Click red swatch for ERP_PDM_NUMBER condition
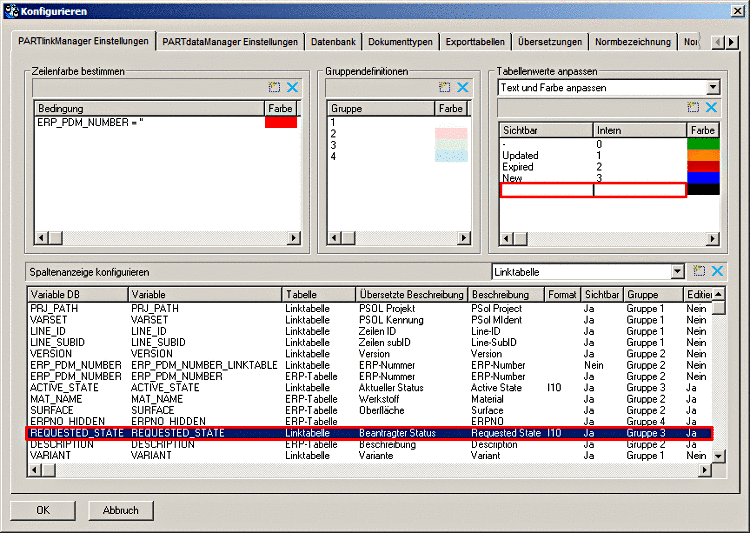This screenshot has width=750, height=533. [x=281, y=122]
